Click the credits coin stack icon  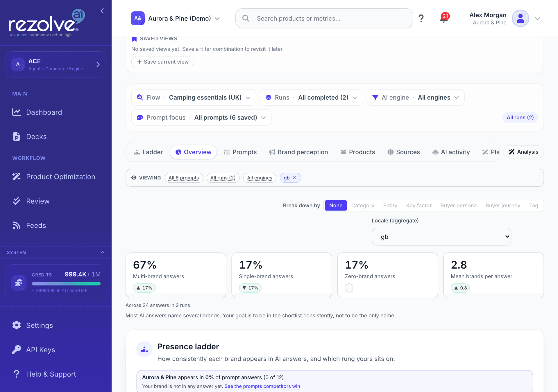tap(19, 283)
